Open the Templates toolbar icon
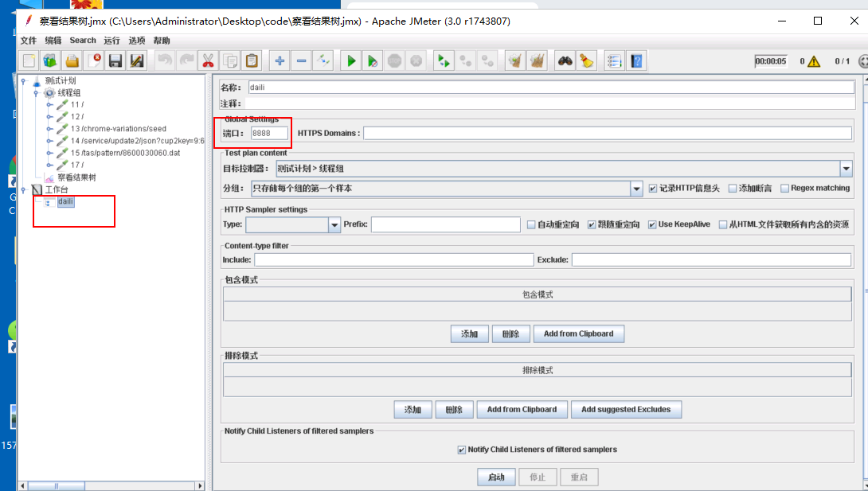 [50, 60]
